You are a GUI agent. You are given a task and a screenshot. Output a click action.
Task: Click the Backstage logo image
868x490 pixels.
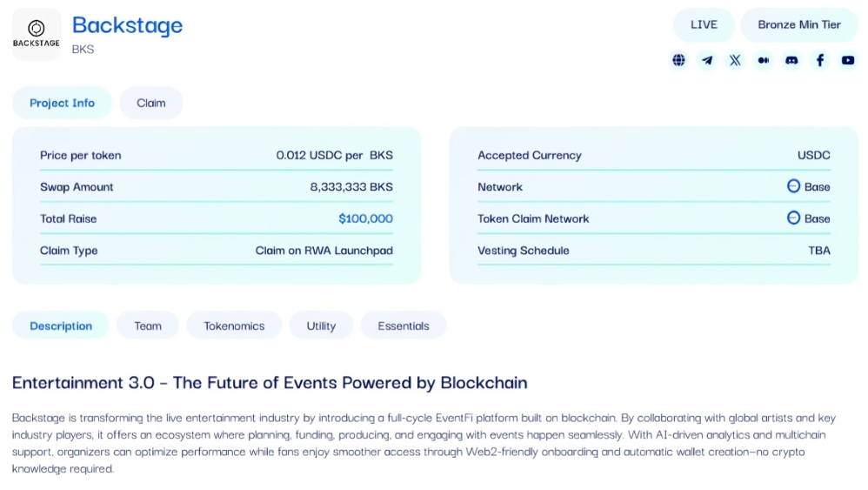tap(37, 34)
